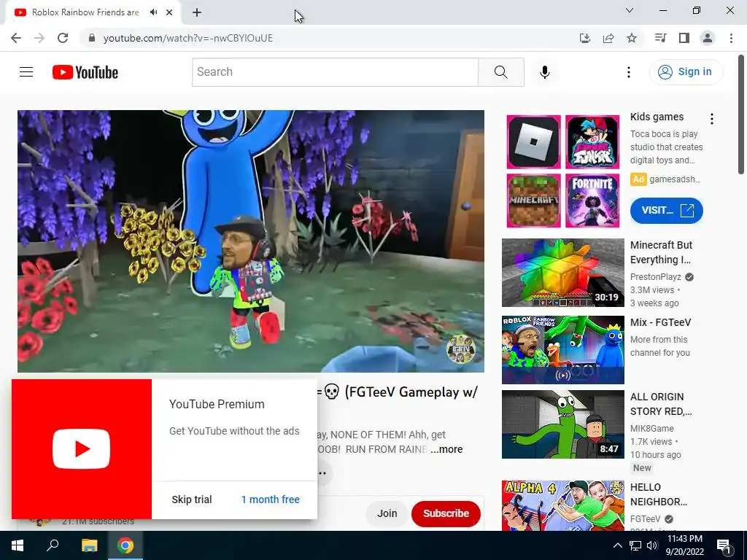Open media controls in Chrome toolbar
747x560 pixels.
pos(660,38)
